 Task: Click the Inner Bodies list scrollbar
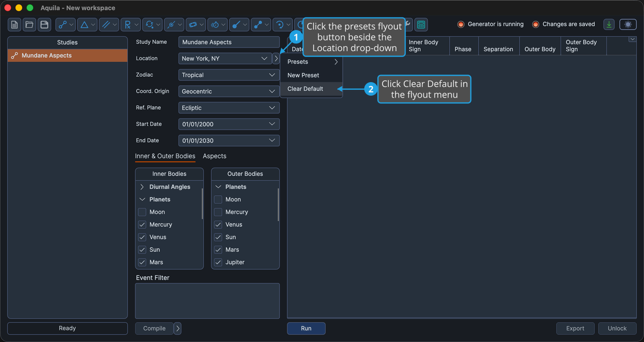(x=202, y=204)
